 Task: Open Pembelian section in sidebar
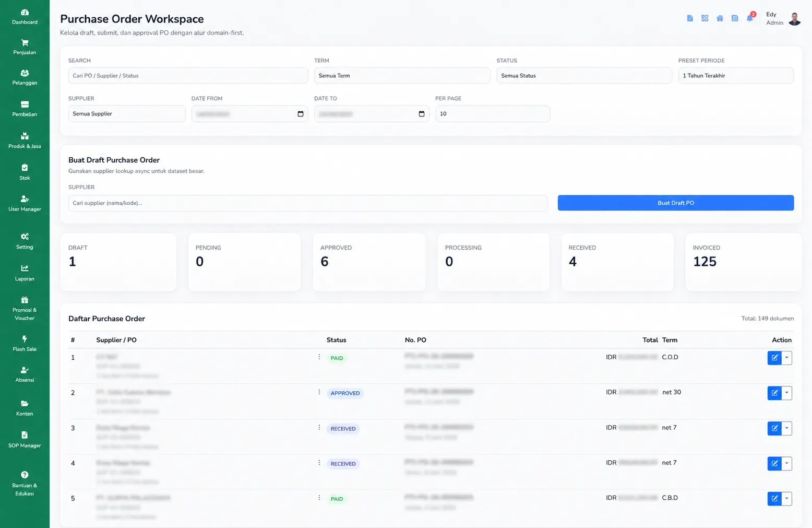pos(25,109)
